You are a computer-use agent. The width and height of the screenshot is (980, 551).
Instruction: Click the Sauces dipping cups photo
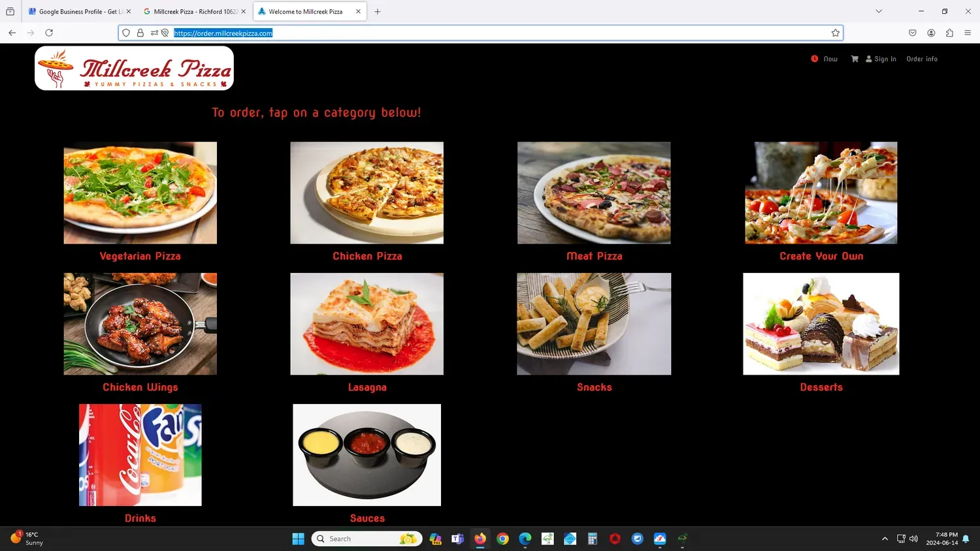367,455
